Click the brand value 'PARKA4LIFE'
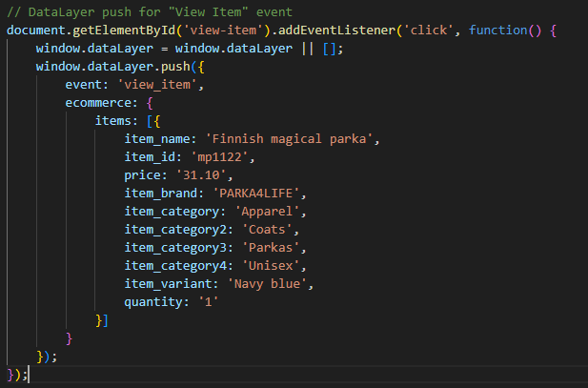Image resolution: width=588 pixels, height=388 pixels. click(x=256, y=194)
